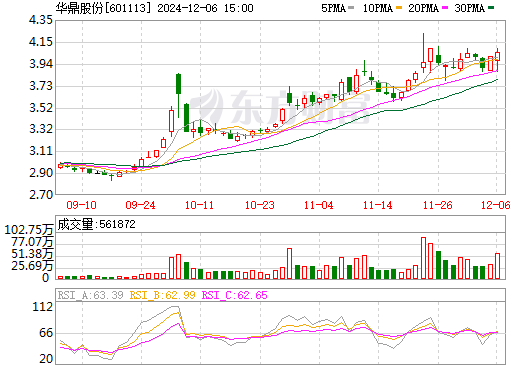Screen dimensions: 520x365
Task: Select the 12-06 date on the time axis
Action: (496, 205)
